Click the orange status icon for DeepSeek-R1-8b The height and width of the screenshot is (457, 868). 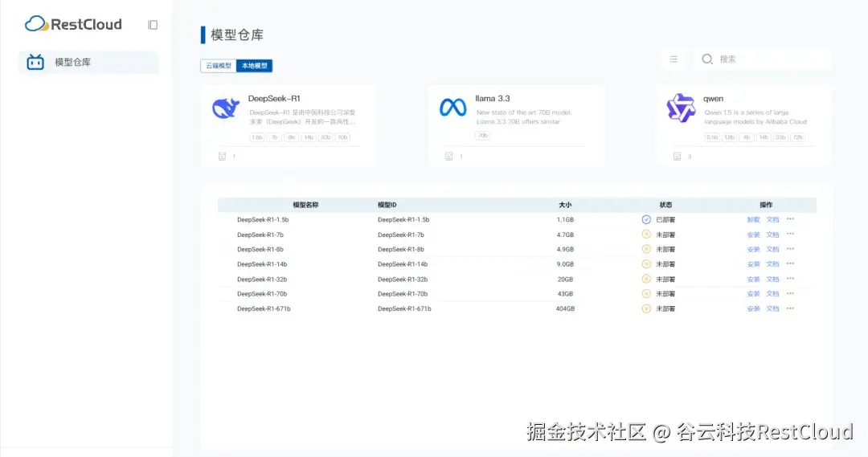pos(646,250)
